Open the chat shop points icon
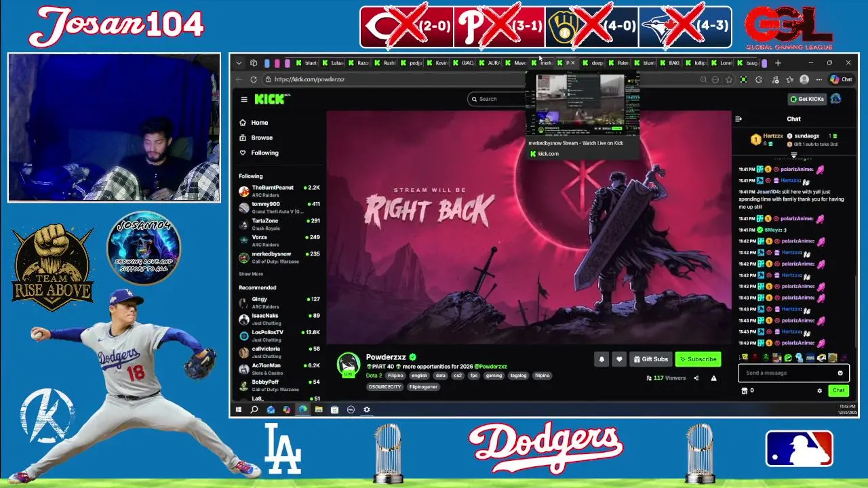This screenshot has height=488, width=868. [x=745, y=390]
